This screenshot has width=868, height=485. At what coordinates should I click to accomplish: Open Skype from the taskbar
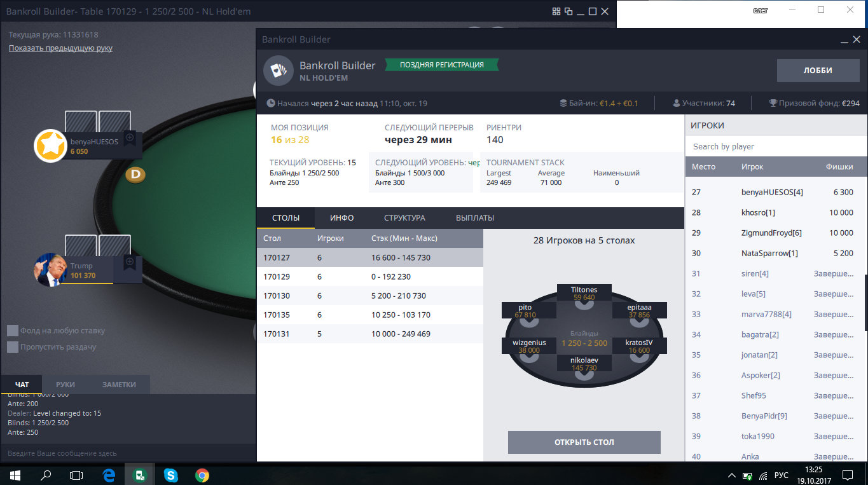point(170,475)
